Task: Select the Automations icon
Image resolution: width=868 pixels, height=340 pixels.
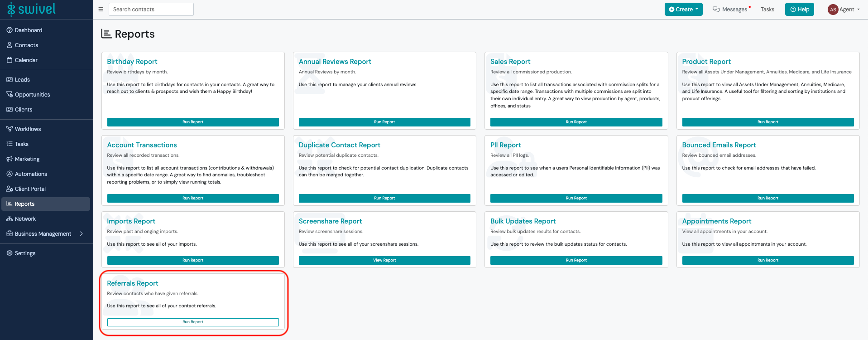Action: point(10,174)
